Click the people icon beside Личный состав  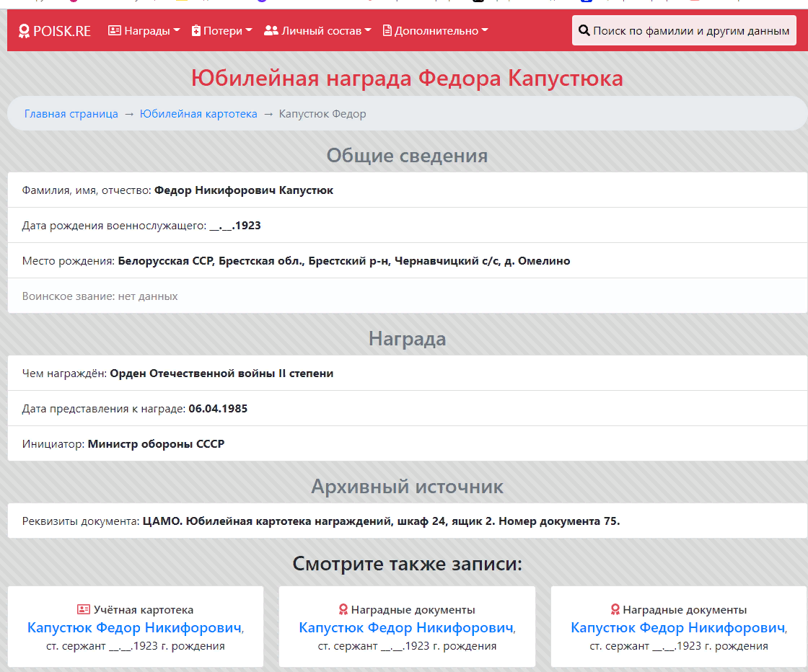270,31
